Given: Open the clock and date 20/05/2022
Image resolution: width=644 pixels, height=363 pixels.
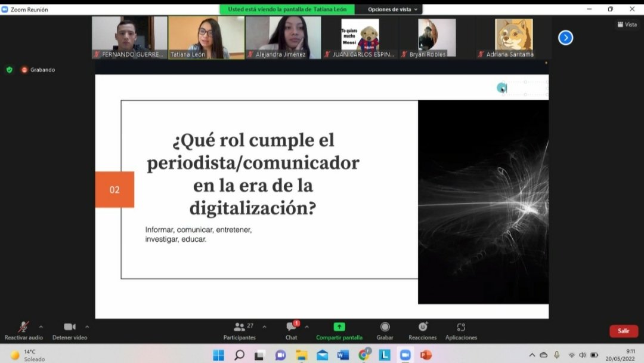Looking at the screenshot, I should [x=620, y=355].
